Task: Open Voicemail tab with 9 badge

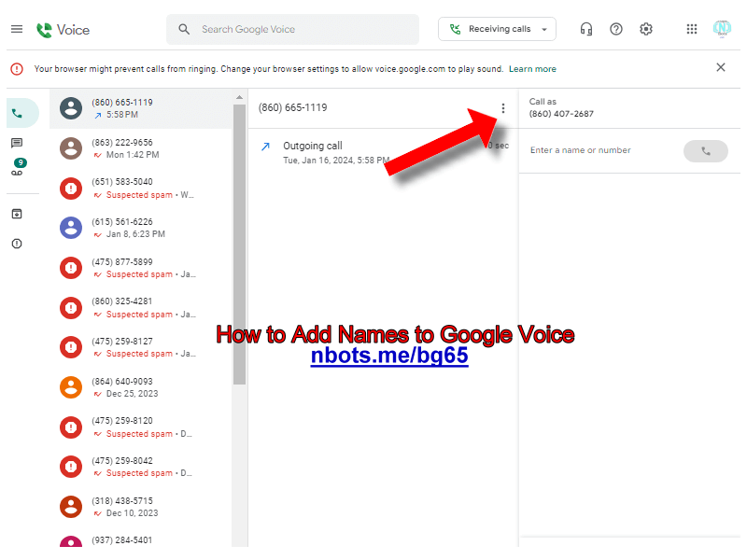Action: 18,167
